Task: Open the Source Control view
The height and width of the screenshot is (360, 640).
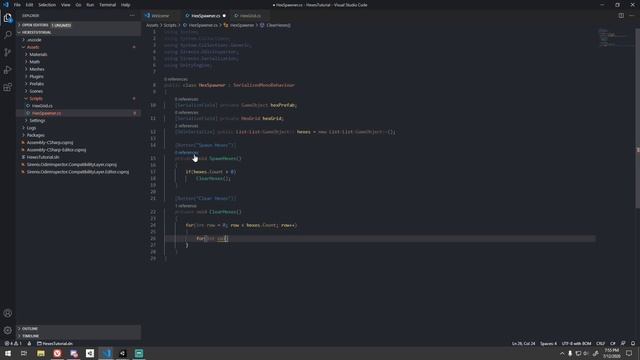Action: pyautogui.click(x=8, y=52)
